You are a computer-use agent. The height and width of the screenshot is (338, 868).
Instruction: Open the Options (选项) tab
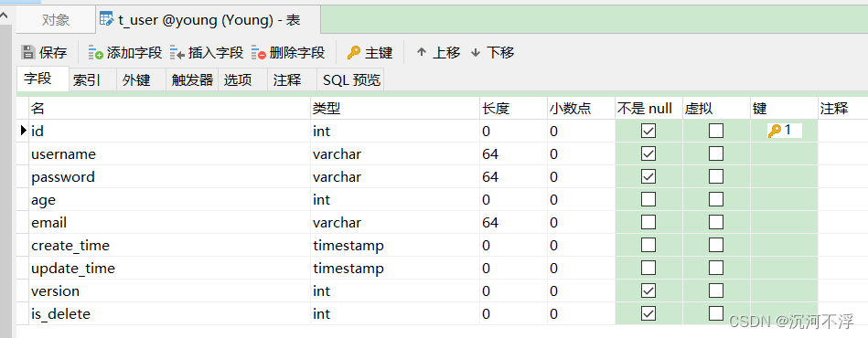point(242,80)
